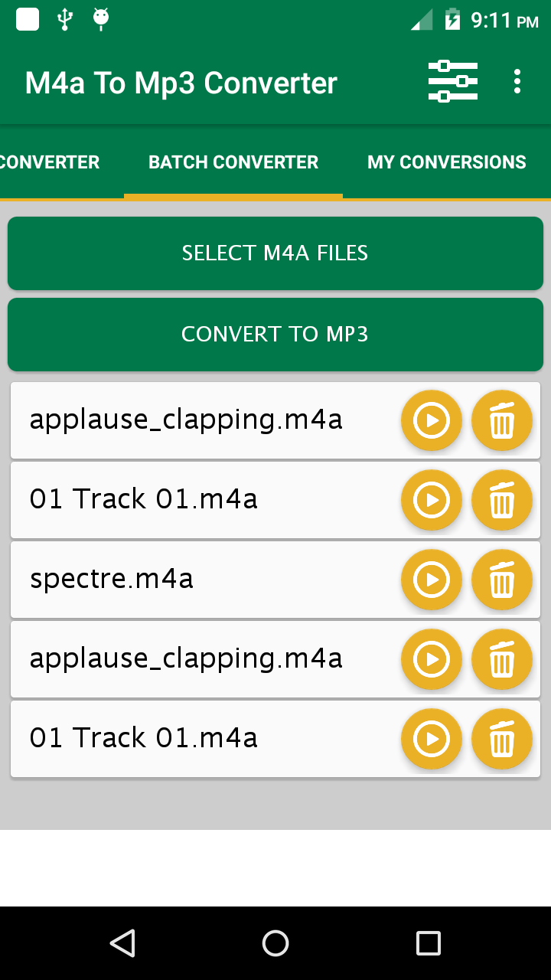
Task: Open the three-dot overflow menu
Action: click(x=517, y=81)
